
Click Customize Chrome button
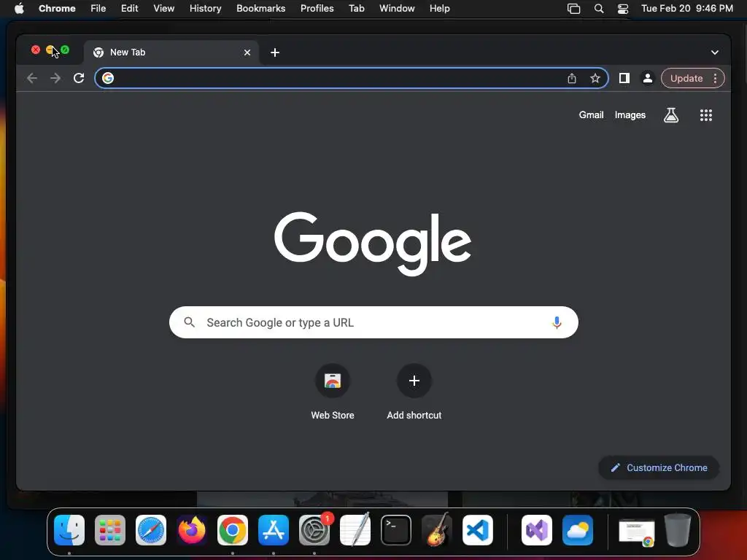coord(659,467)
